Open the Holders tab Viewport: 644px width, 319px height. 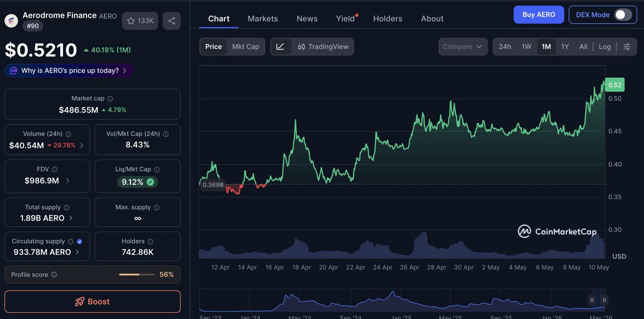[387, 18]
